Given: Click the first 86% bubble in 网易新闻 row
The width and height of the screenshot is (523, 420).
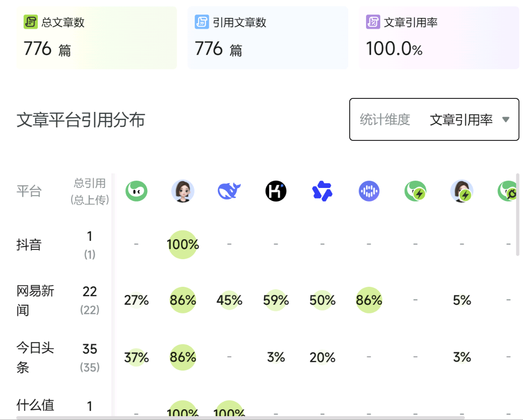Looking at the screenshot, I should pyautogui.click(x=183, y=300).
